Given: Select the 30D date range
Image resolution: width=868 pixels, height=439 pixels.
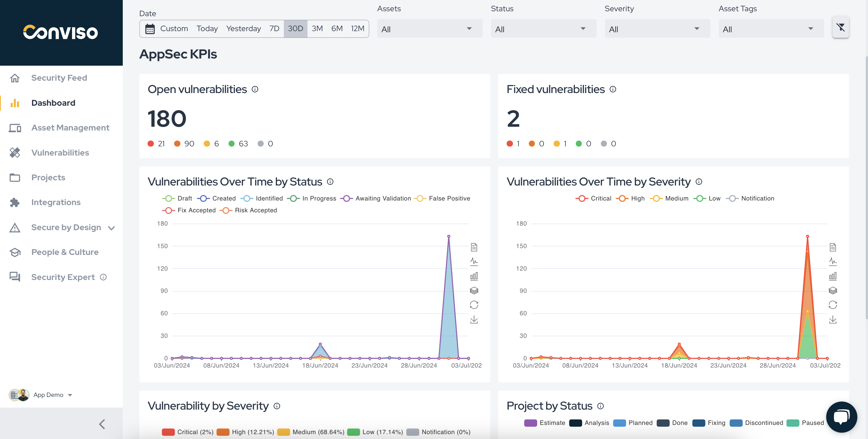Looking at the screenshot, I should point(295,29).
